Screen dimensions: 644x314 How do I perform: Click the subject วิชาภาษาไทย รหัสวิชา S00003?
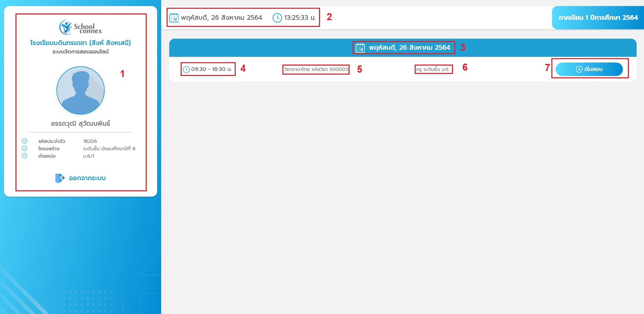[316, 69]
